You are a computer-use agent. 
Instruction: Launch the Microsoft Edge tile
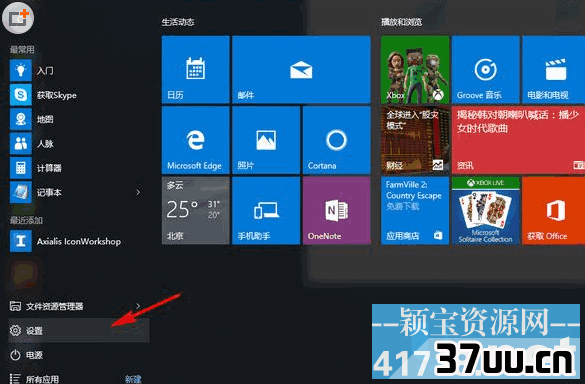point(195,140)
